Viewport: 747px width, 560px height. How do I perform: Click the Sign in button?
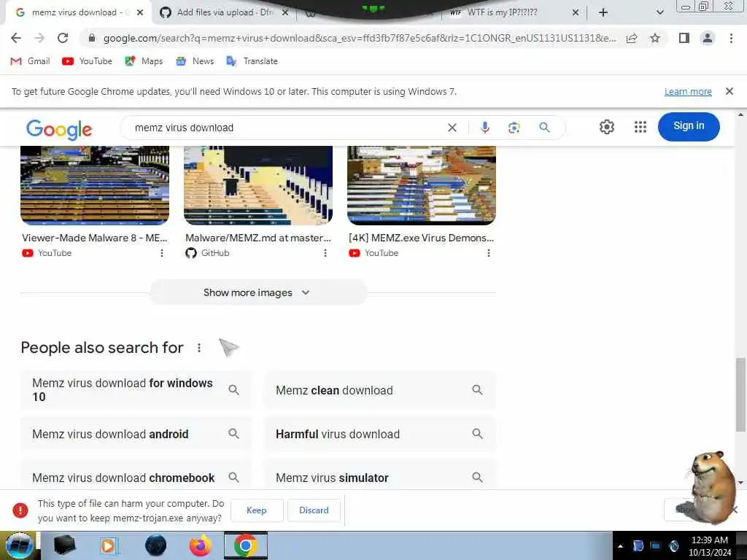point(689,127)
